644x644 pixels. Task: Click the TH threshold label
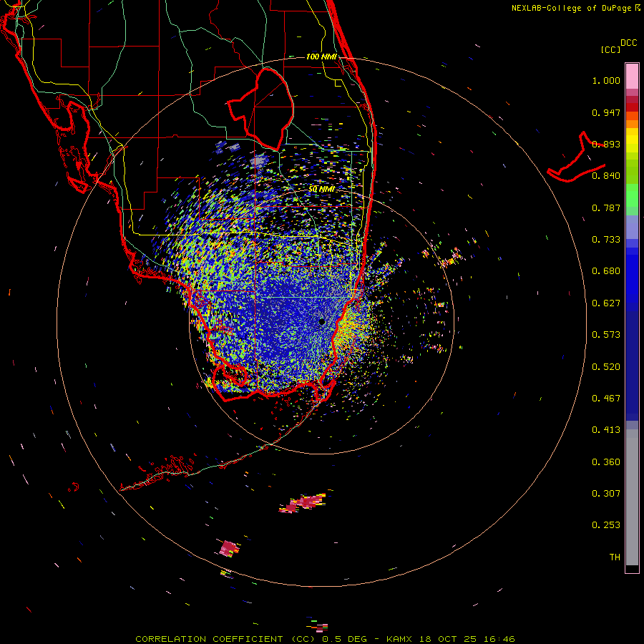click(x=615, y=557)
